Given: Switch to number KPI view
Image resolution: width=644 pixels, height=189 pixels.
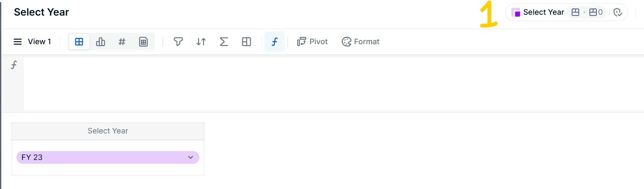Looking at the screenshot, I should 122,42.
